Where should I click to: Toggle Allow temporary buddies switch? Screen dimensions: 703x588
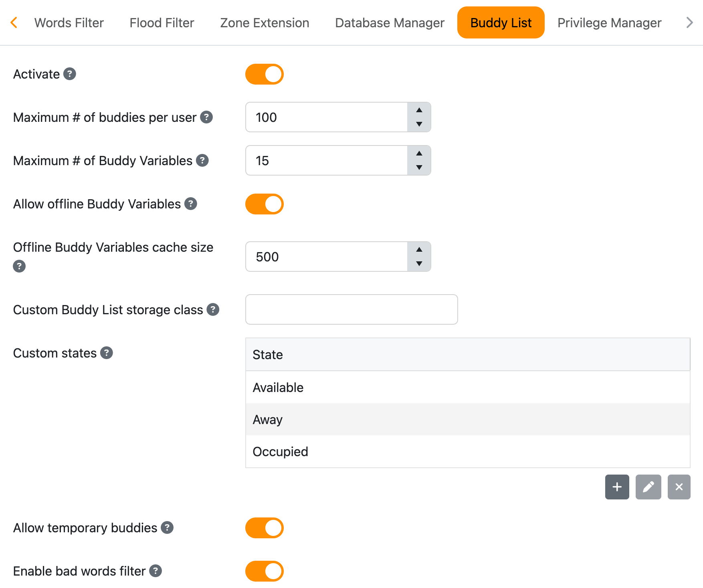[265, 528]
